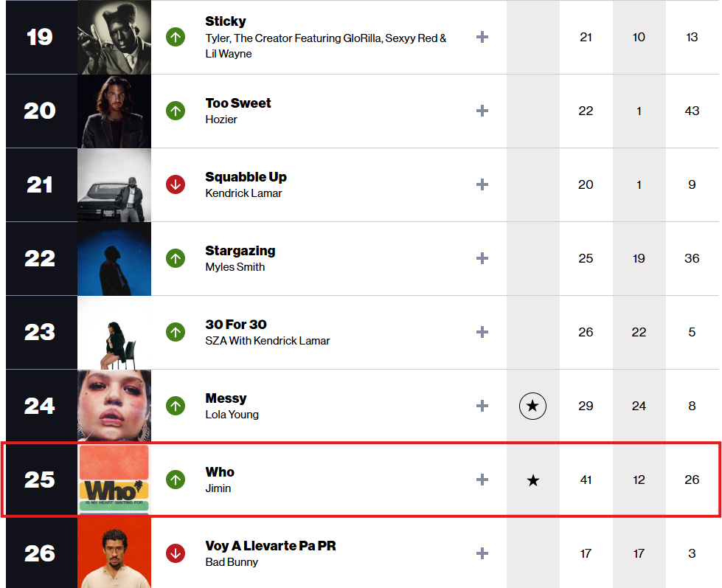
Task: Open the song title "Who"
Action: (219, 472)
